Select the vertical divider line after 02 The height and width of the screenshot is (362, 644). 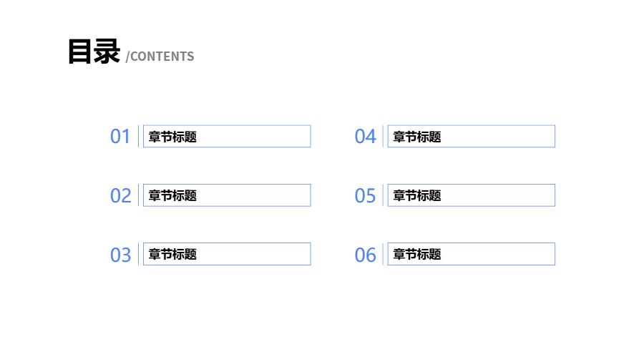coord(139,195)
